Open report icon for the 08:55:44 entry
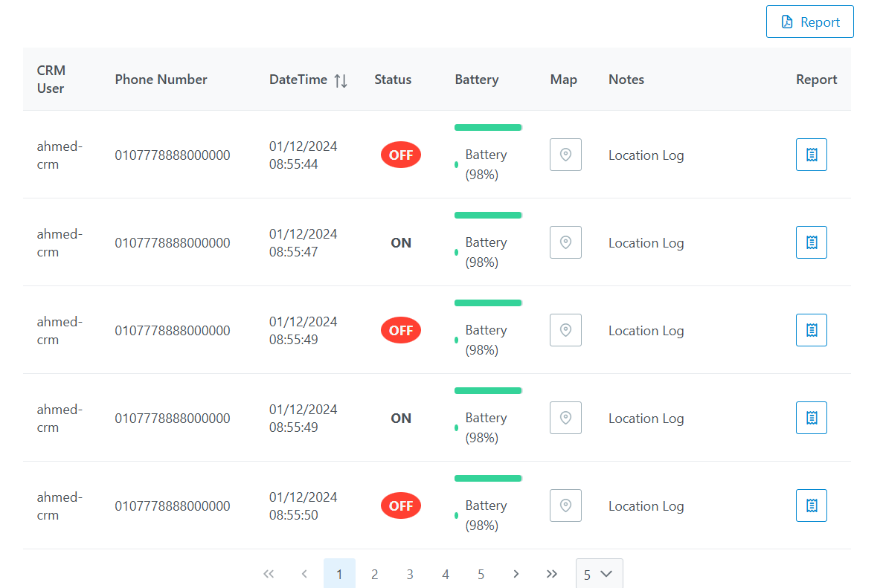Image resolution: width=883 pixels, height=588 pixels. pyautogui.click(x=811, y=155)
